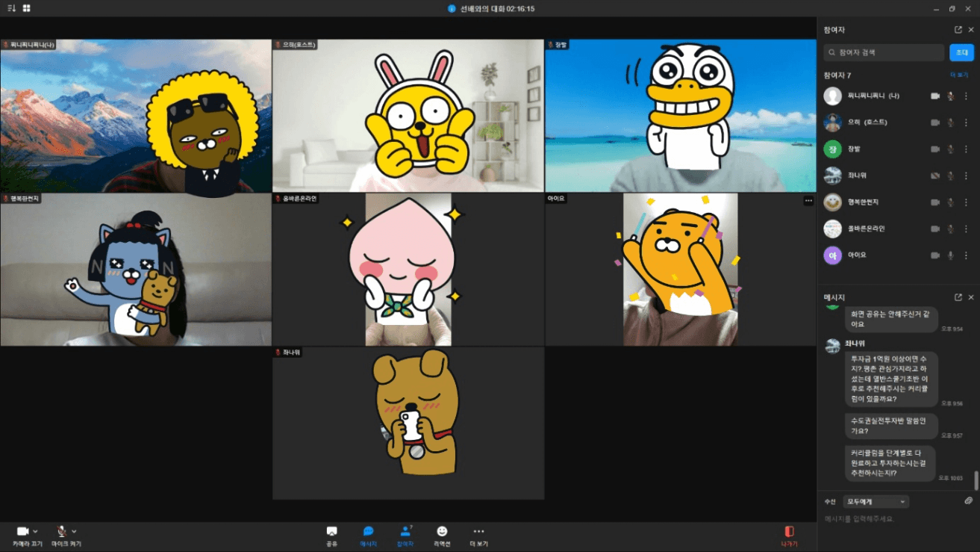Open meeting info icon beside title
The image size is (980, 552).
pos(452,9)
